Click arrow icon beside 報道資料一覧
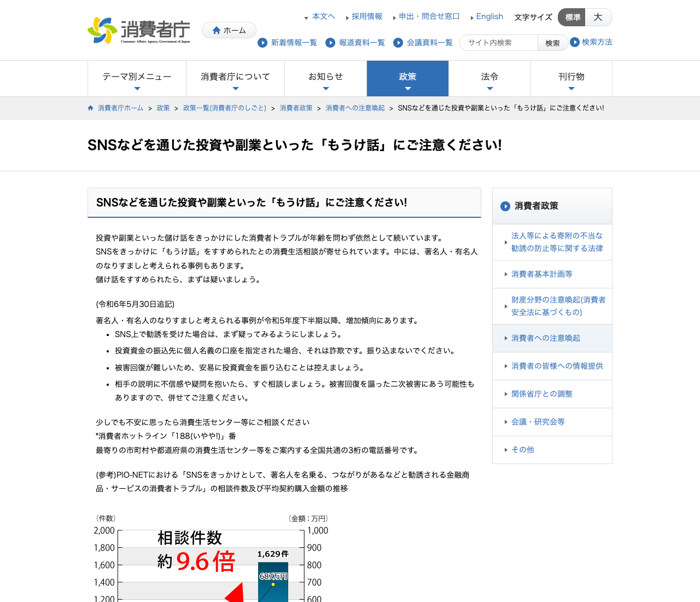 click(330, 42)
